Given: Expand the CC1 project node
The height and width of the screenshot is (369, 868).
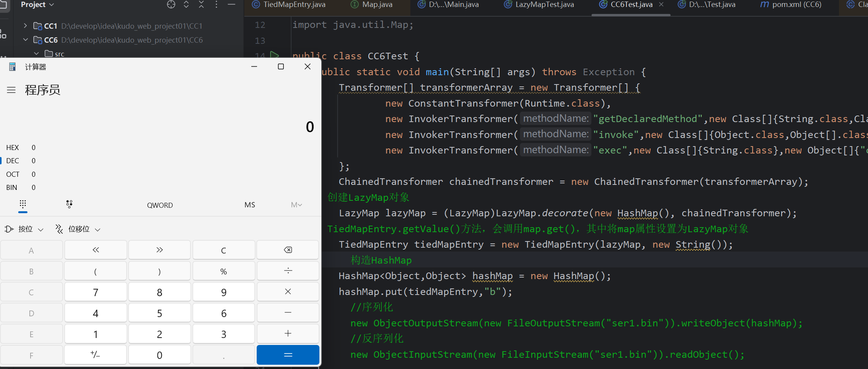Looking at the screenshot, I should pyautogui.click(x=25, y=26).
